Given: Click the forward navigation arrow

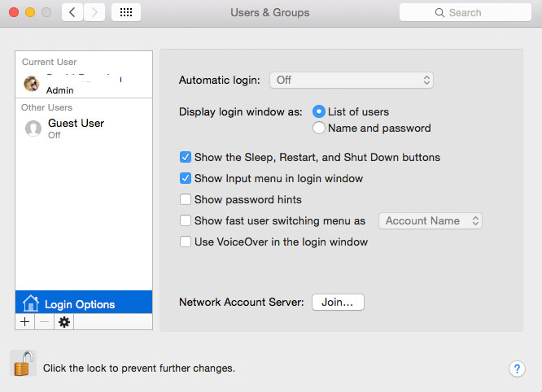Looking at the screenshot, I should pos(94,12).
